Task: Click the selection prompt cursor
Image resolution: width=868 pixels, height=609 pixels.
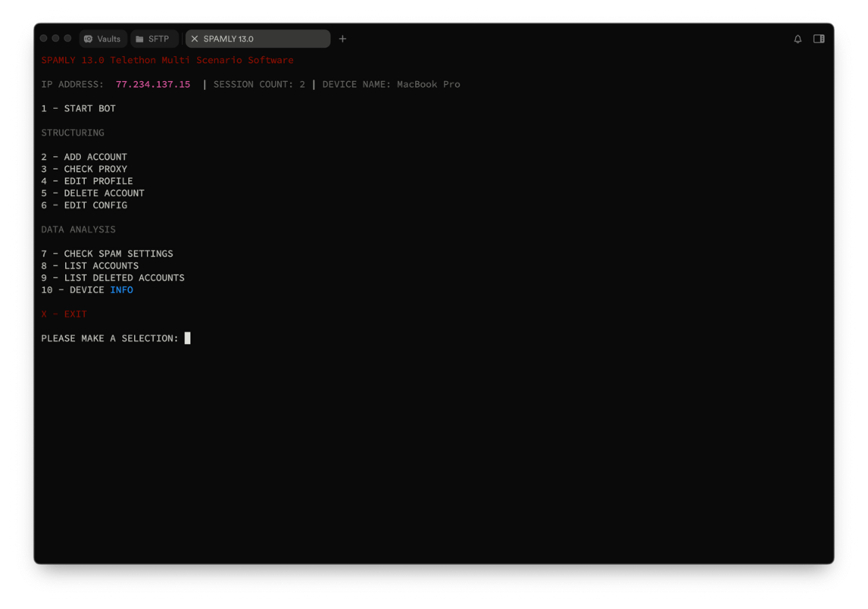Action: [187, 338]
